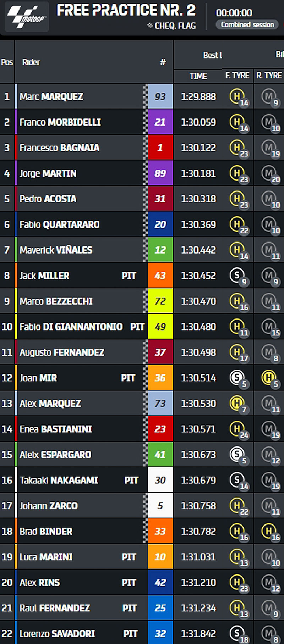Image resolution: width=284 pixels, height=644 pixels.
Task: Click Aleix Espargaro's soft front tyre icon
Action: coord(236,454)
